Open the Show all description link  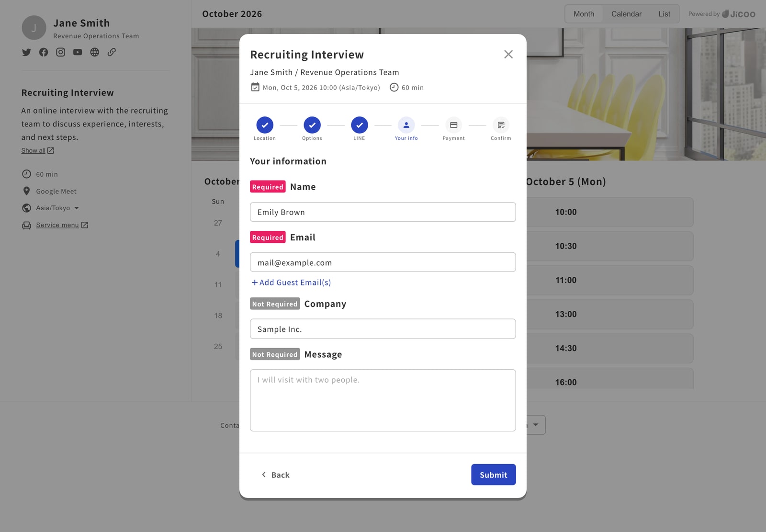[37, 150]
